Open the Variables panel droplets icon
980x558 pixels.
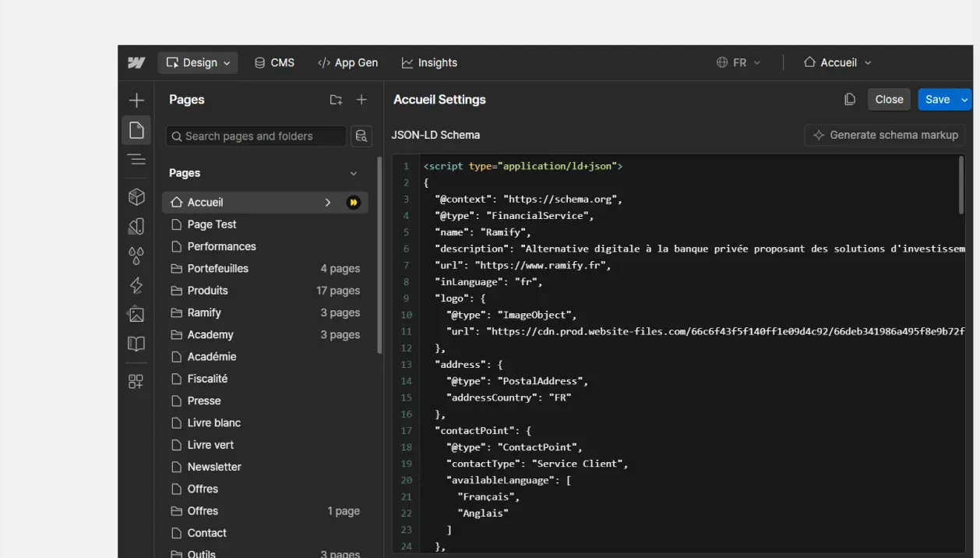pos(136,255)
